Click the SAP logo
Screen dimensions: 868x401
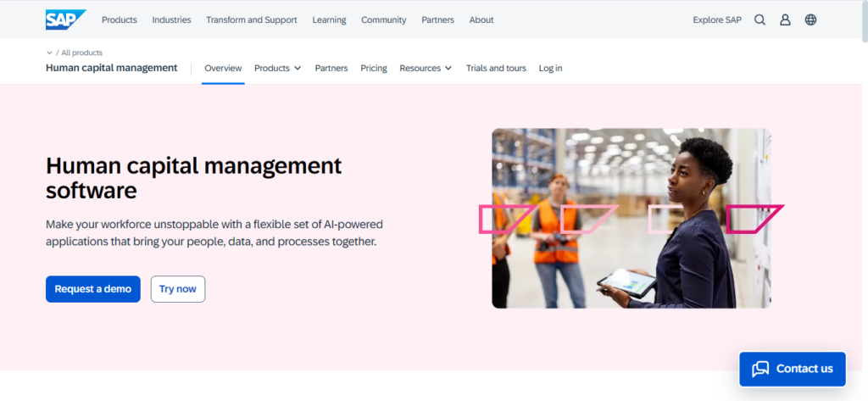[x=65, y=19]
